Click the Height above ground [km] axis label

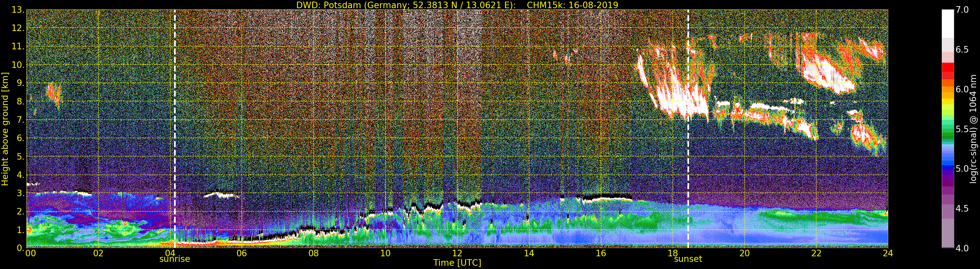click(5, 129)
